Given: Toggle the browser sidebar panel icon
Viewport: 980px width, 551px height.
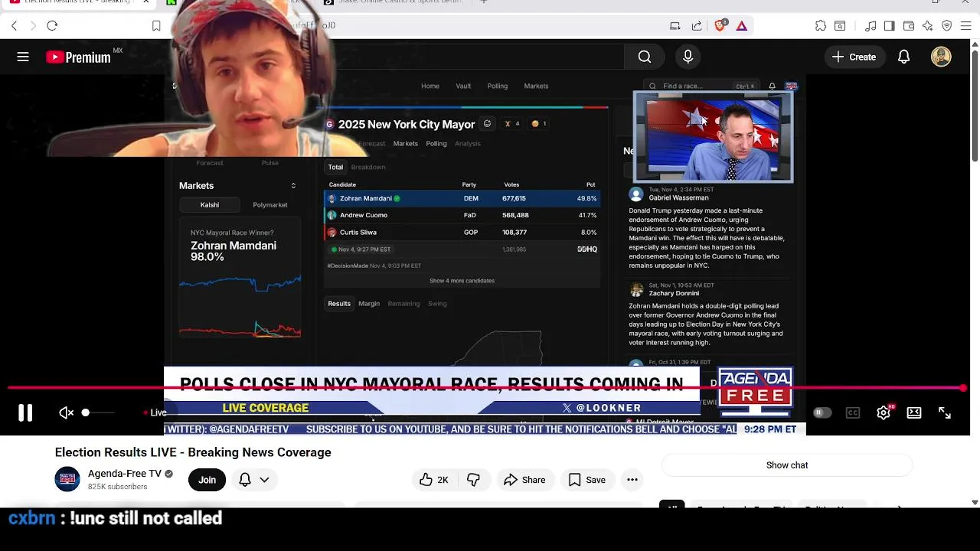Looking at the screenshot, I should point(889,26).
